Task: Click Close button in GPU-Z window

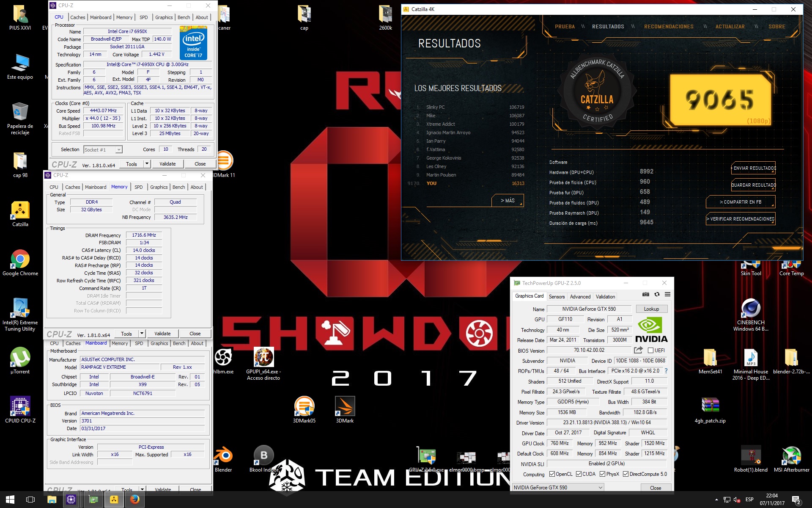Action: 656,488
